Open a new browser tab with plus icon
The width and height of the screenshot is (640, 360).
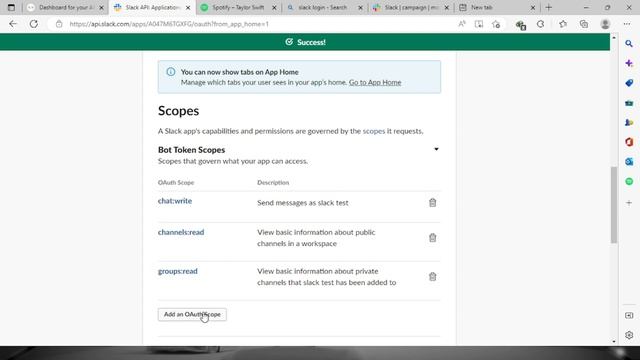[549, 7]
